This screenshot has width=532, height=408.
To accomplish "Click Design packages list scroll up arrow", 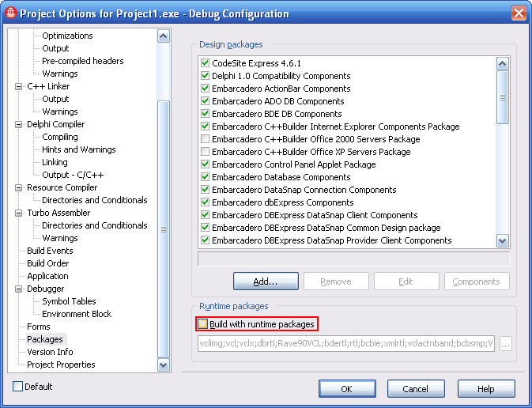I will (x=502, y=63).
